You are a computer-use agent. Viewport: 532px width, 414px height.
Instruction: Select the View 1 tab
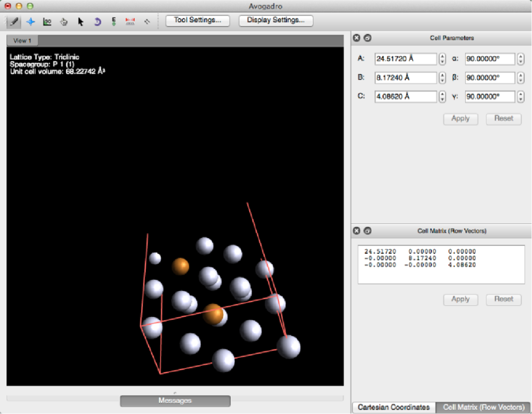click(x=22, y=40)
